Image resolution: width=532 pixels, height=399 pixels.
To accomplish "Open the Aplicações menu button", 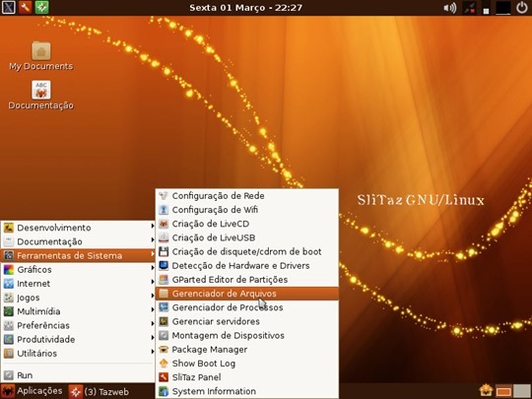I will pos(32,391).
